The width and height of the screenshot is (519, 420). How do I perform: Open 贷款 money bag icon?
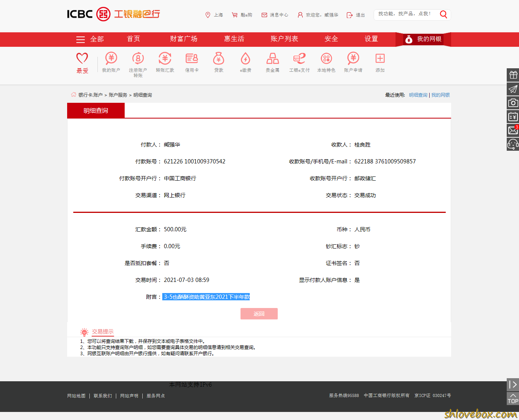[x=219, y=58]
